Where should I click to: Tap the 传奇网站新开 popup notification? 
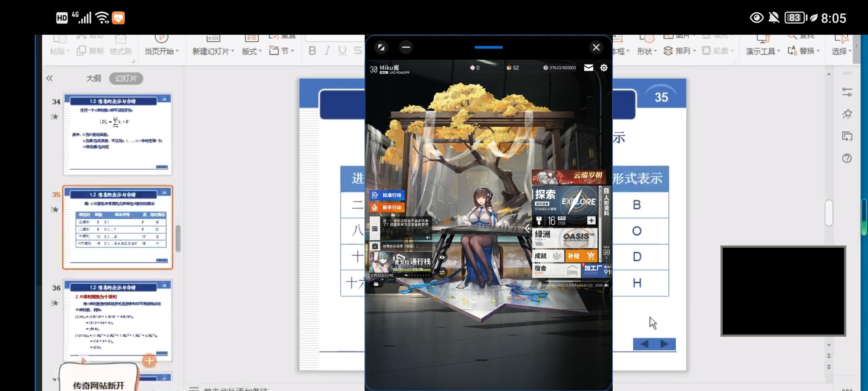click(x=99, y=377)
